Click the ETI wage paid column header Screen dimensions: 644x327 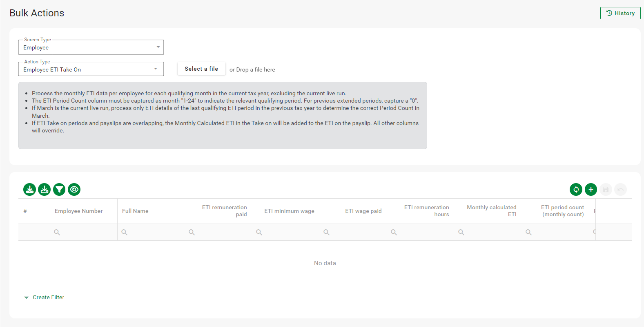coord(363,211)
